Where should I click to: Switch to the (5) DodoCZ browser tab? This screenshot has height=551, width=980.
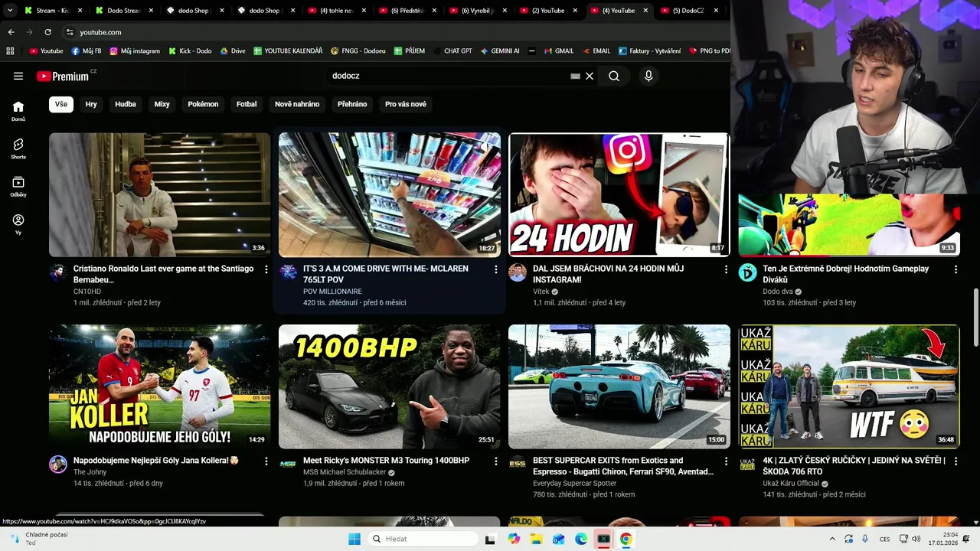[x=688, y=11]
